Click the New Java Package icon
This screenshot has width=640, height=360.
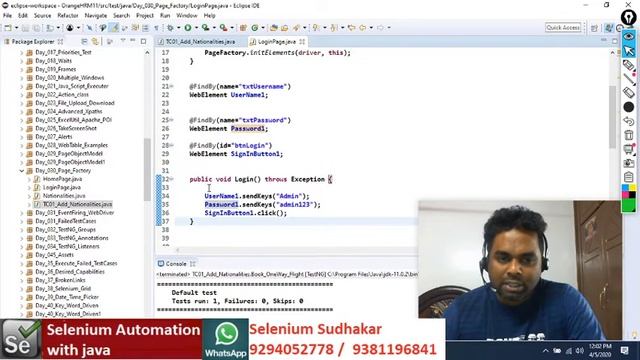tap(243, 28)
